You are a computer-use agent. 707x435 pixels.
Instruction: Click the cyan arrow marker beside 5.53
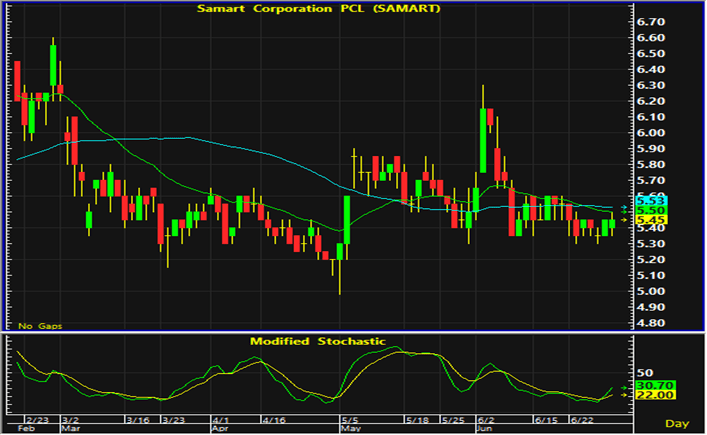(x=624, y=207)
